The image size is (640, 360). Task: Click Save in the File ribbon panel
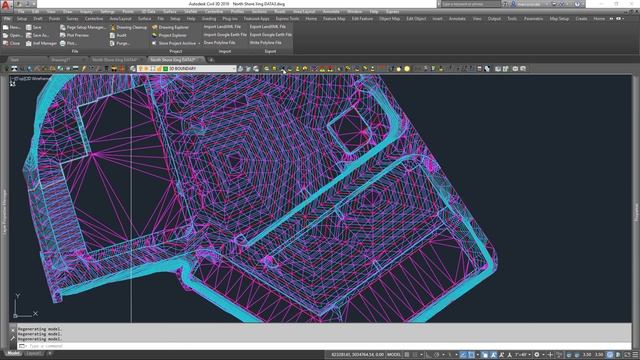[x=33, y=27]
